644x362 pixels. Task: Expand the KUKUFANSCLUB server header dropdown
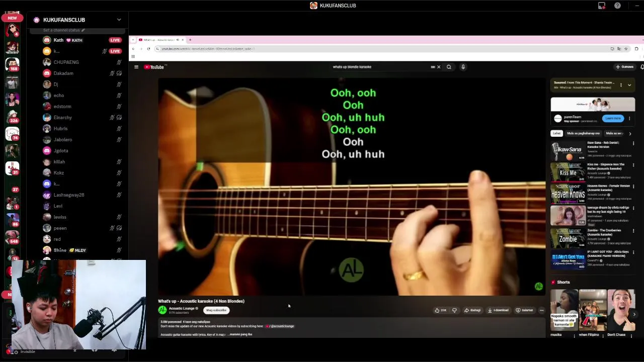(119, 20)
